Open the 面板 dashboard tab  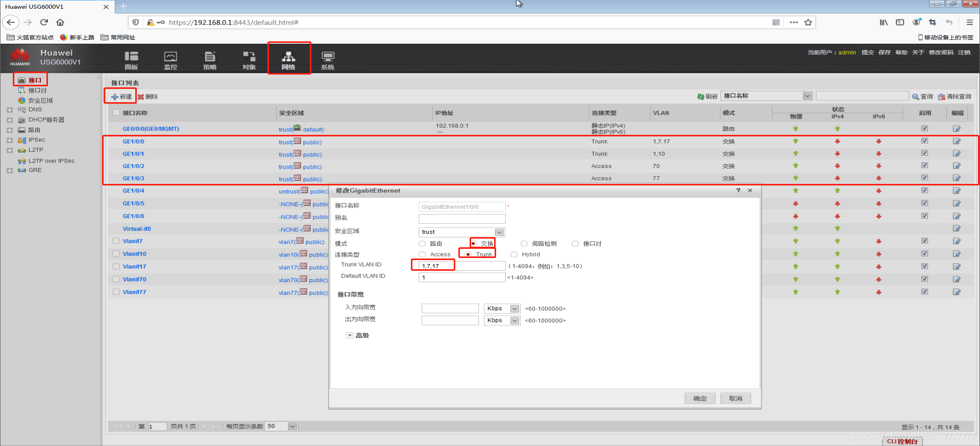(131, 60)
